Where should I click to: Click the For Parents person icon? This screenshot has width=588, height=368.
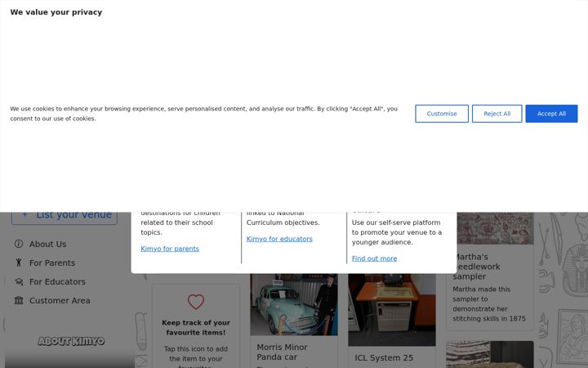pos(19,263)
